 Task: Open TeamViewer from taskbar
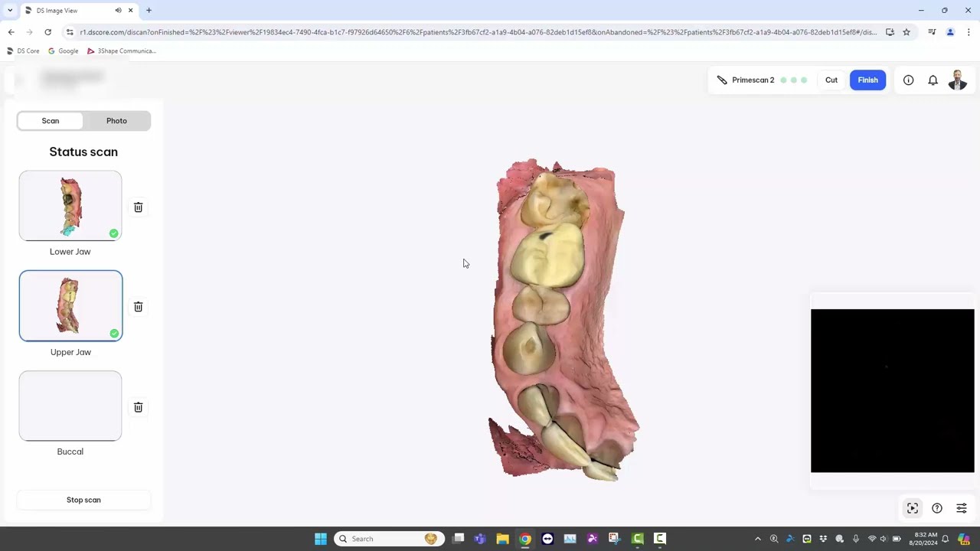[x=547, y=539]
